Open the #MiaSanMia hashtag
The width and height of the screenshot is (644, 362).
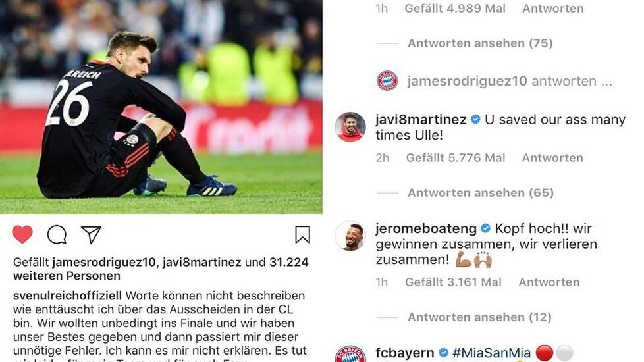tap(491, 353)
